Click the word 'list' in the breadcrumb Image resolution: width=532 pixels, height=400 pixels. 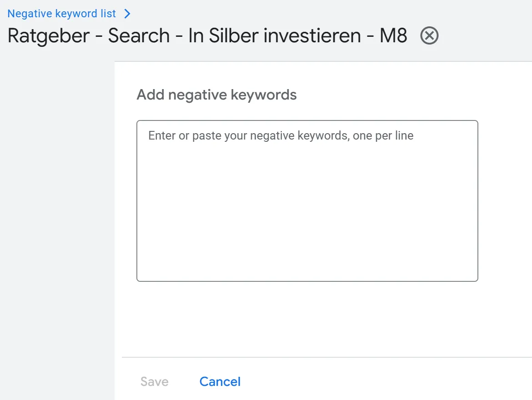(x=108, y=14)
